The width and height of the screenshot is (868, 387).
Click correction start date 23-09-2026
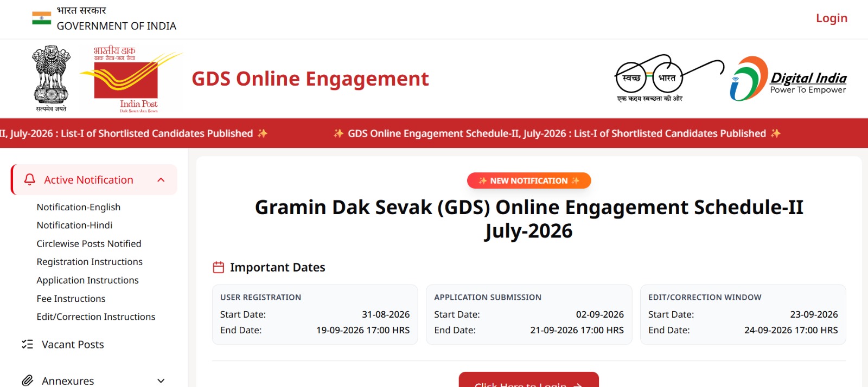click(x=814, y=314)
